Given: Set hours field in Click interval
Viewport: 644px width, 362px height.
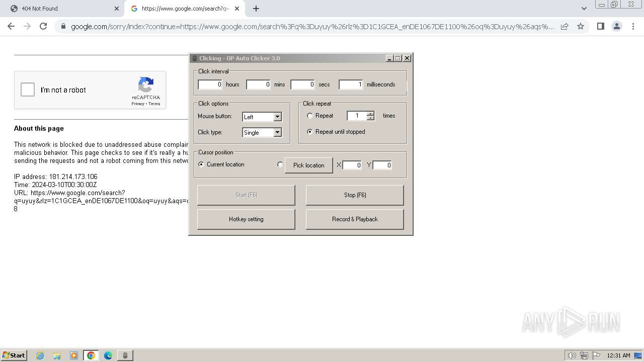Looking at the screenshot, I should (x=210, y=84).
